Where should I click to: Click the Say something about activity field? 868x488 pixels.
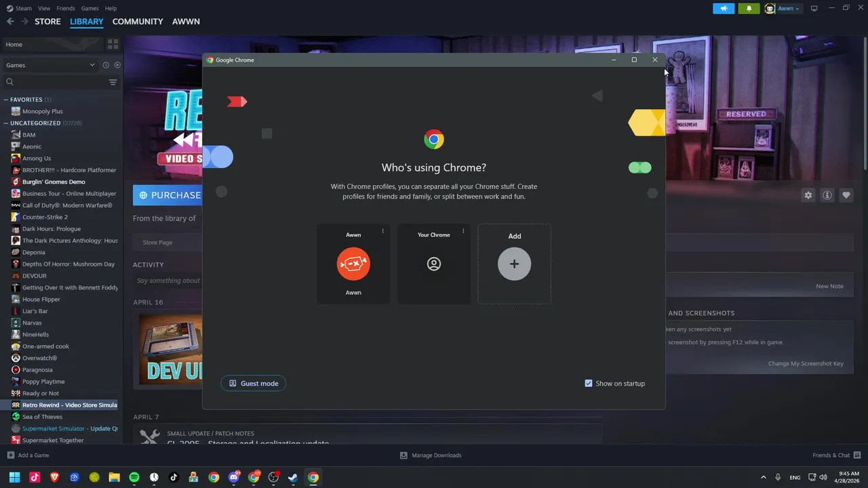(x=168, y=281)
